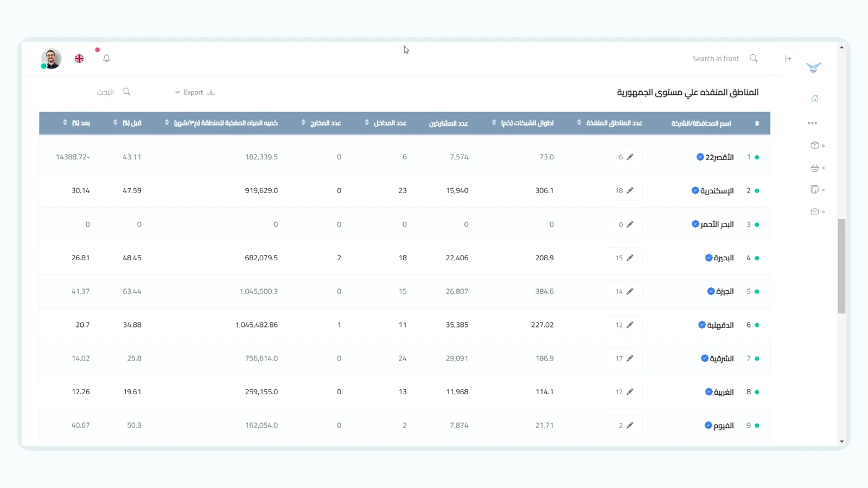Open the sidebar sticky-note icon

(815, 190)
